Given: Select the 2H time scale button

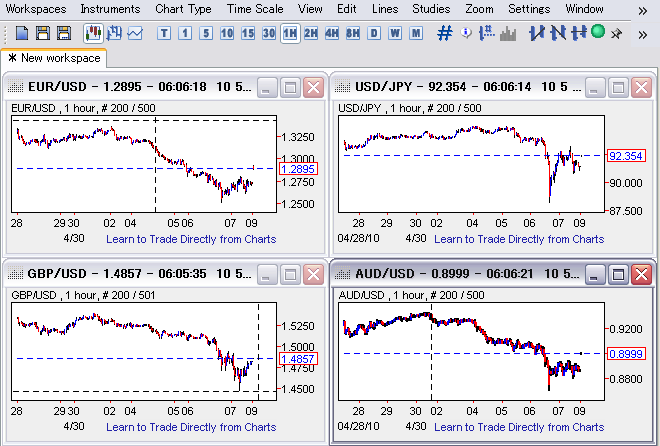Looking at the screenshot, I should (311, 33).
